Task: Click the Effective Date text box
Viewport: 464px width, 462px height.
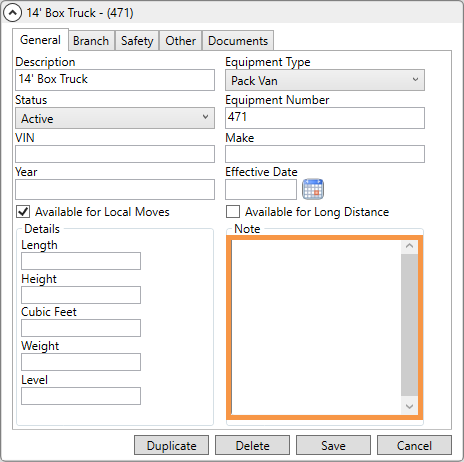Action: click(261, 190)
